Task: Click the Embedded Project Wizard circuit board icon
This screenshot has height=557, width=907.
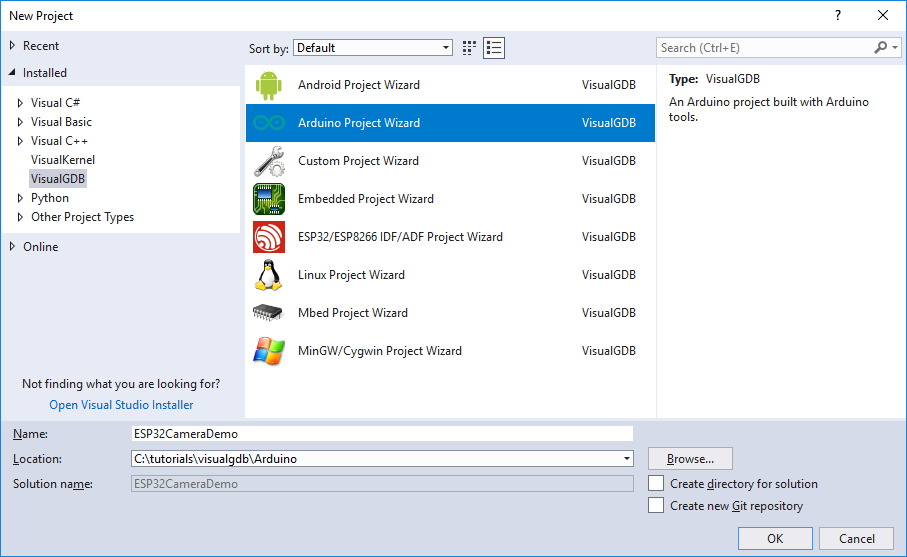Action: coord(268,199)
